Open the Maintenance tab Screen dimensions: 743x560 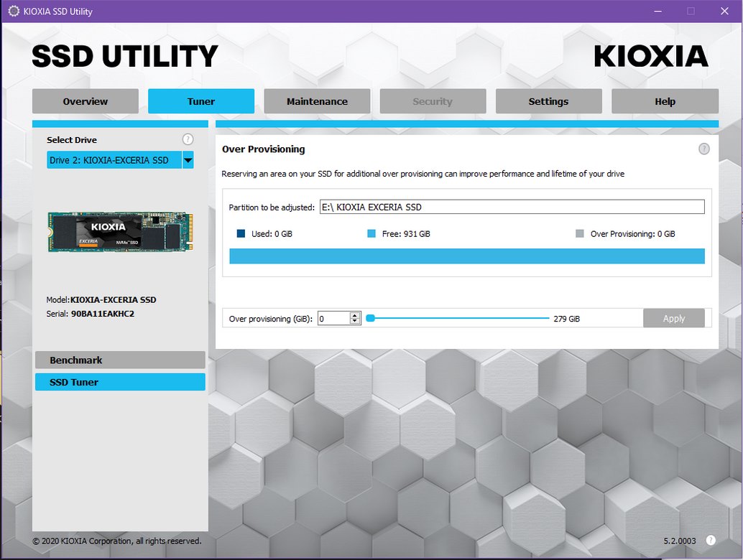pos(317,101)
